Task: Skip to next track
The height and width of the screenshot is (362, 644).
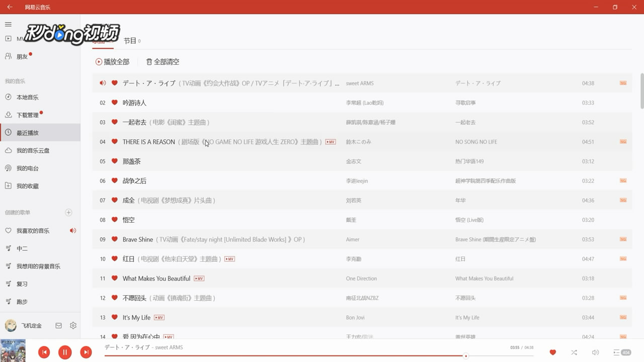Action: pyautogui.click(x=86, y=352)
